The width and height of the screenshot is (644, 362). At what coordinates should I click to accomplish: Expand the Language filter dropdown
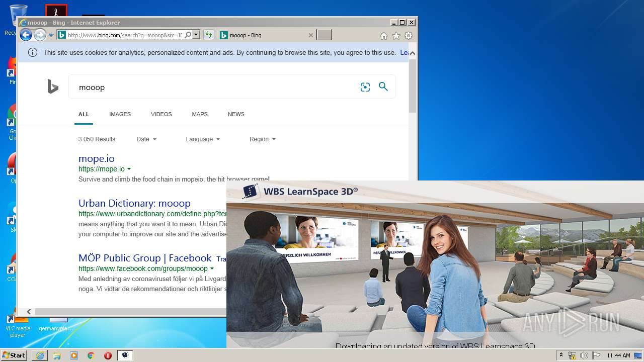203,139
